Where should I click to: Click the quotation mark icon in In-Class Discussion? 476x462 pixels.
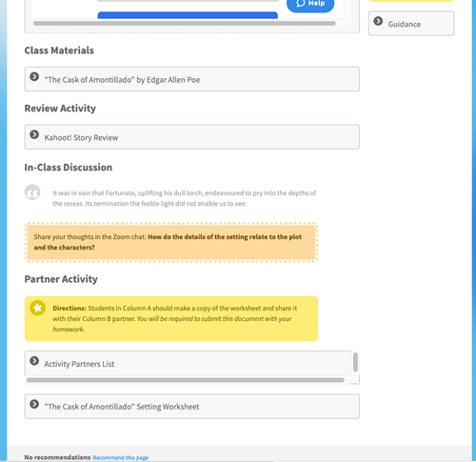[32, 192]
